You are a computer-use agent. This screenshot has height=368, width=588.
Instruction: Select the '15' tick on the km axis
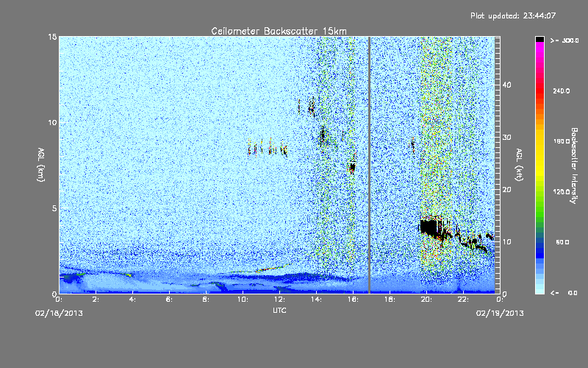point(52,37)
